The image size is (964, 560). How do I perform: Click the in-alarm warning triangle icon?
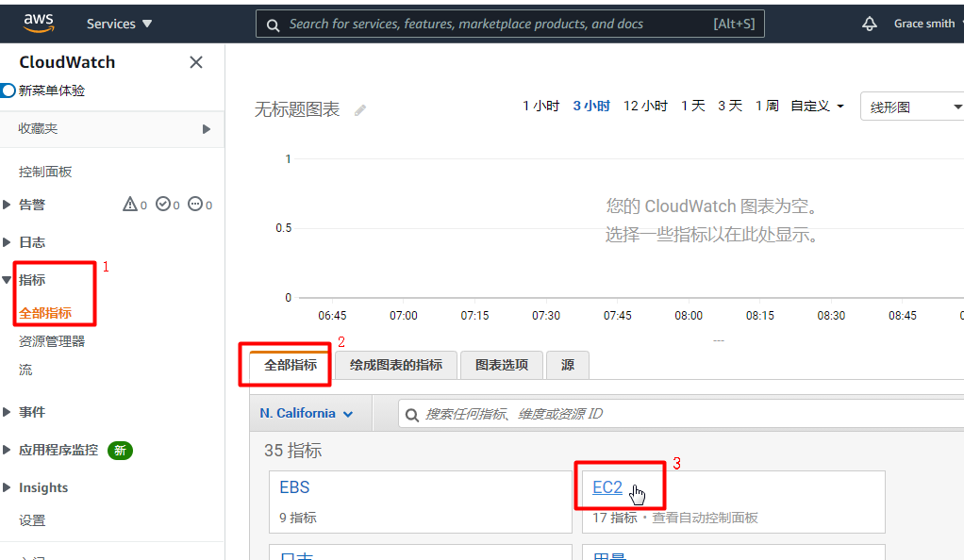tap(130, 204)
